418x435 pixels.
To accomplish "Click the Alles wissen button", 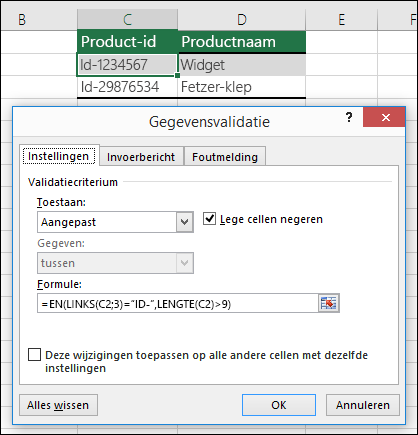I will pyautogui.click(x=58, y=405).
